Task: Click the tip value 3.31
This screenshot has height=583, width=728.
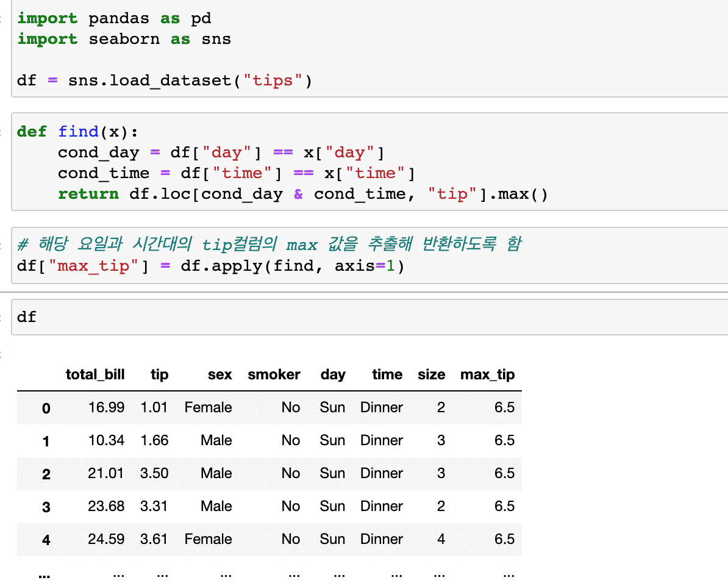Action: tap(154, 506)
